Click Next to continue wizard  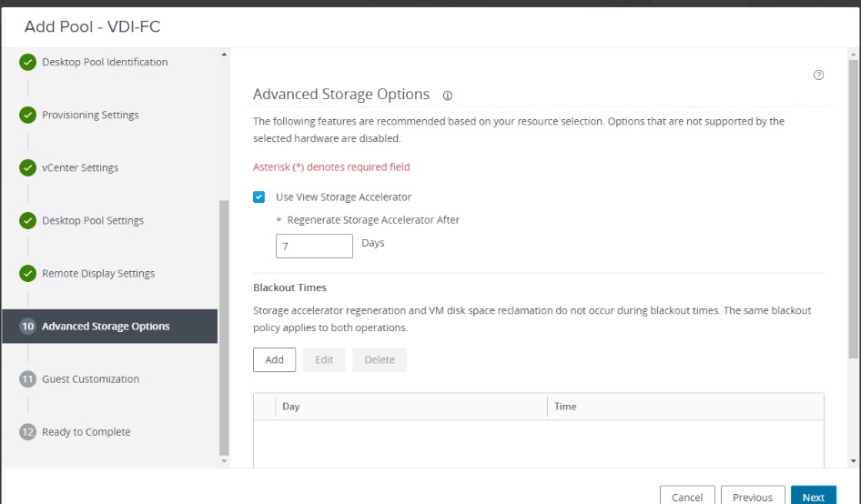tap(813, 497)
